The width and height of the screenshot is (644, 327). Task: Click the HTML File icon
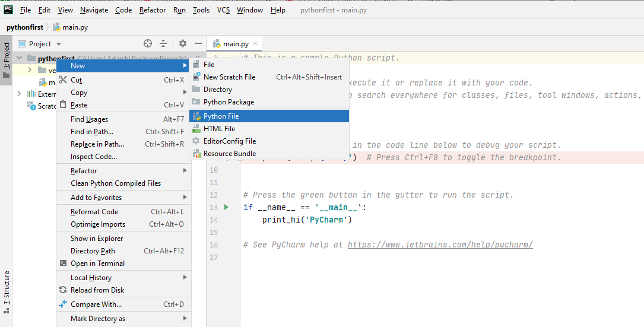coord(196,129)
